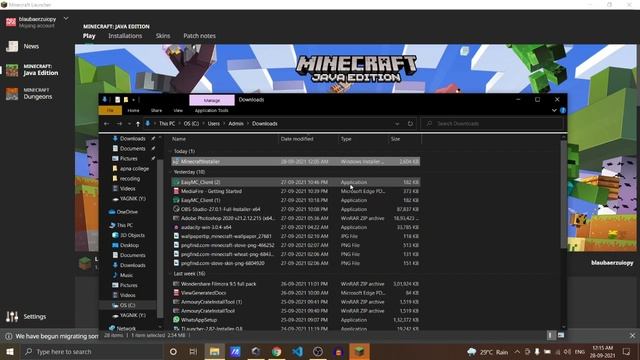Open recording folder in navigation pane
The height and width of the screenshot is (360, 640).
[x=127, y=178]
